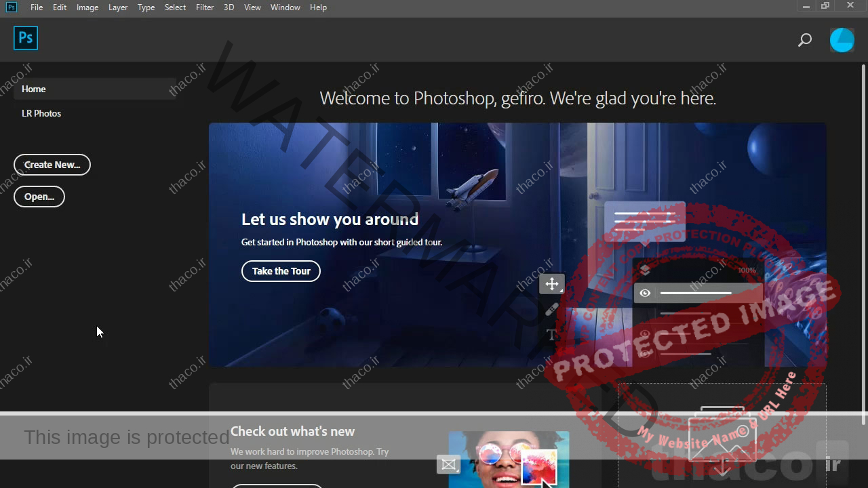
Task: Click the Photoshop Ps logo on home screen
Action: click(26, 38)
